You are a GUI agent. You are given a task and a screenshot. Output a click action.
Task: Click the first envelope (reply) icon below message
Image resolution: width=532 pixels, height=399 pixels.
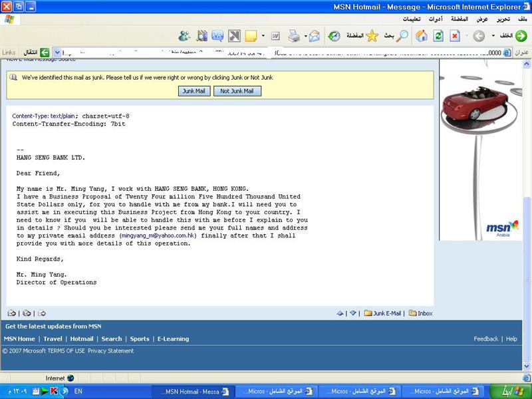coord(12,313)
